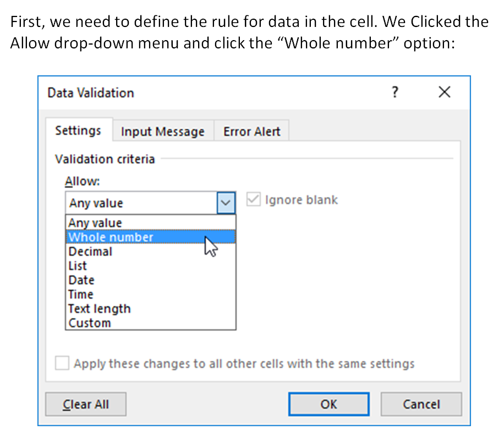Select Time from the dropdown list
The width and height of the screenshot is (504, 441).
tap(151, 294)
